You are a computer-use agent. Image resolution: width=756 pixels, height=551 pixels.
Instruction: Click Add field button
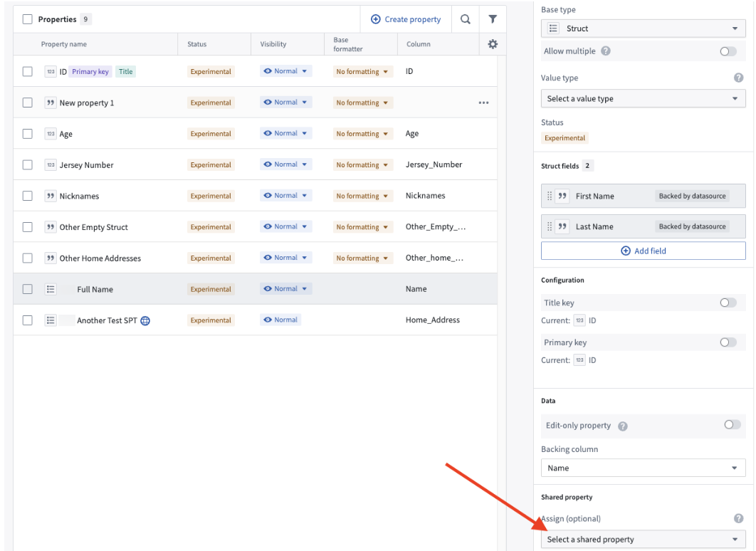point(644,251)
